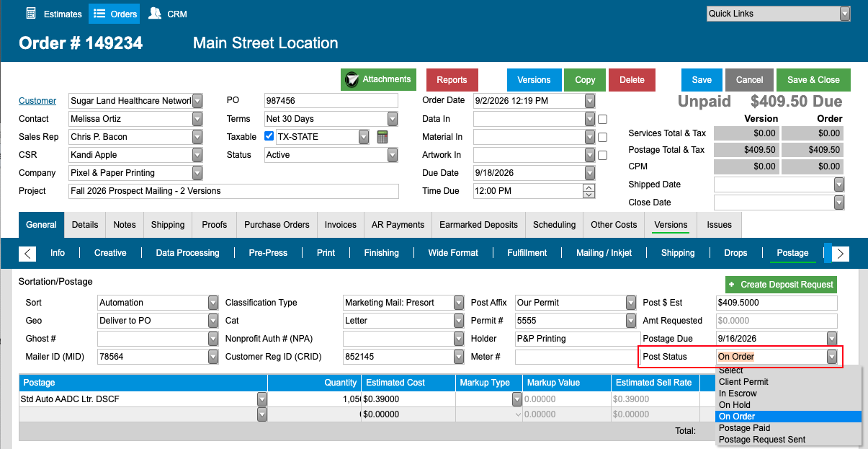Click the Orders list icon

pyautogui.click(x=99, y=13)
